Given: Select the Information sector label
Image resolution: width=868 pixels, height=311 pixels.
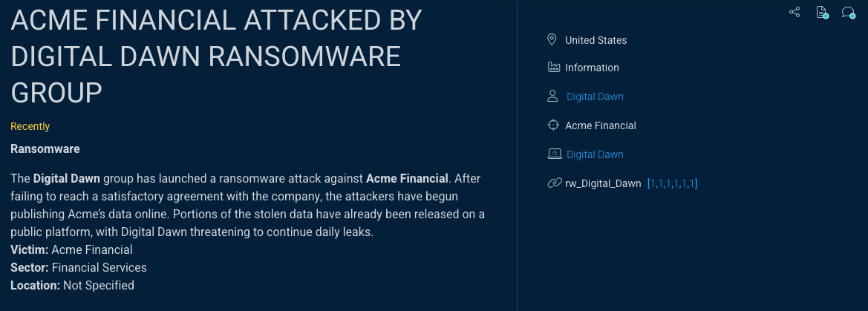Looking at the screenshot, I should (592, 68).
